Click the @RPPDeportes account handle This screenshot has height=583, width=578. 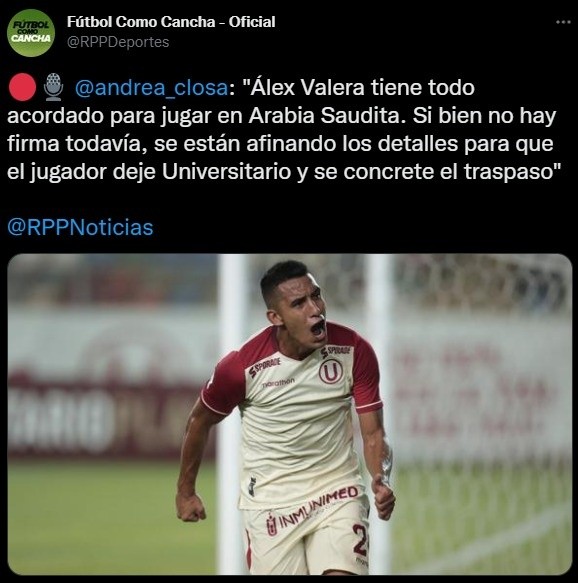pos(118,42)
